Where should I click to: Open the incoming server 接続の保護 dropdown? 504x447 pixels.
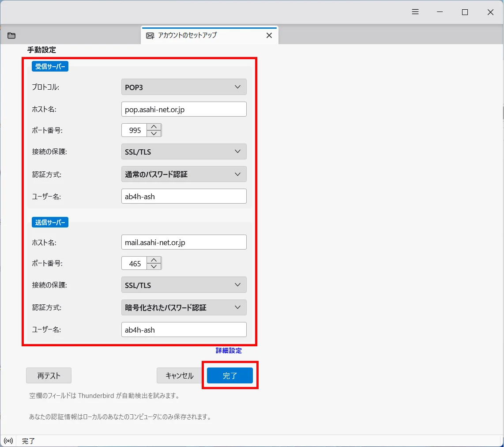184,152
